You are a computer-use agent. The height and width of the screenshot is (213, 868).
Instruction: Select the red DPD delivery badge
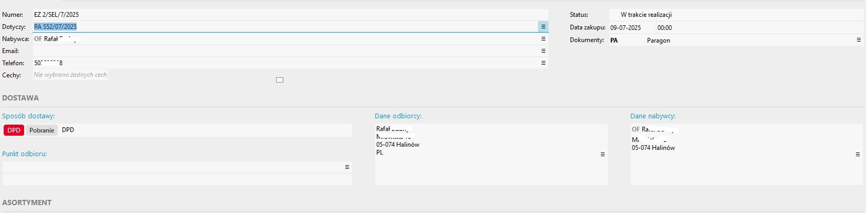14,130
